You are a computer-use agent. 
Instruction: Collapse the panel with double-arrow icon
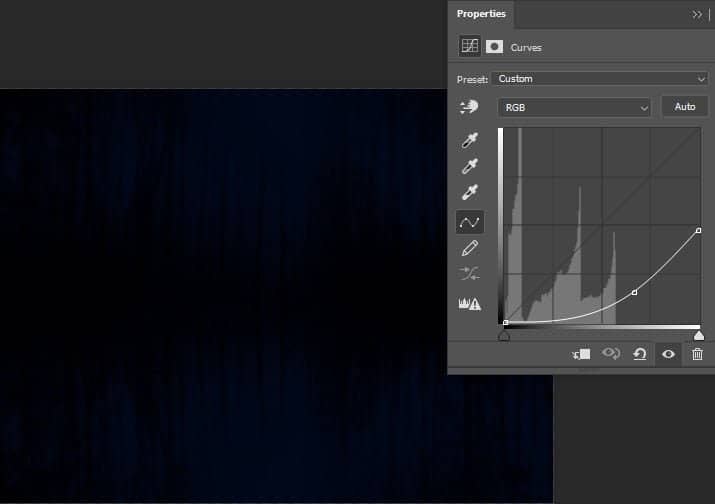pyautogui.click(x=697, y=15)
